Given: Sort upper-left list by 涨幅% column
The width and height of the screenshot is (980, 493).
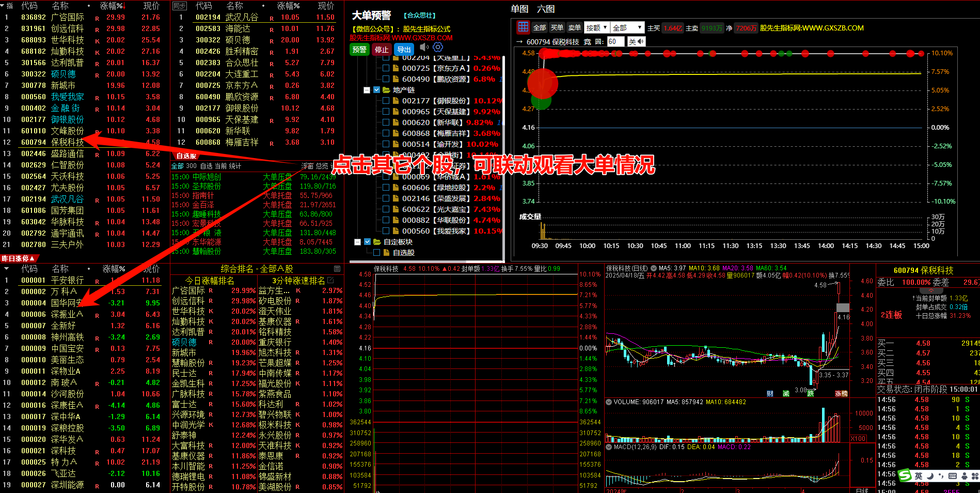Looking at the screenshot, I should coord(112,6).
